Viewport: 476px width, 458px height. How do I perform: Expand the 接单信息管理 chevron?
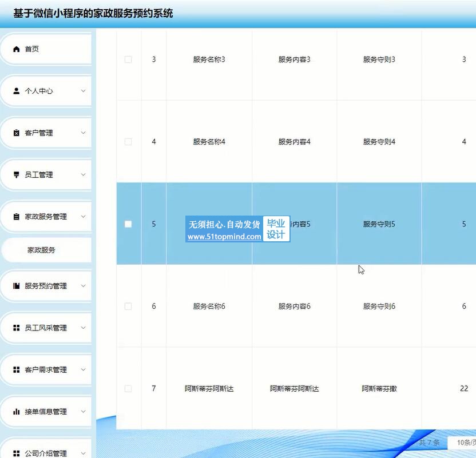[x=83, y=411]
